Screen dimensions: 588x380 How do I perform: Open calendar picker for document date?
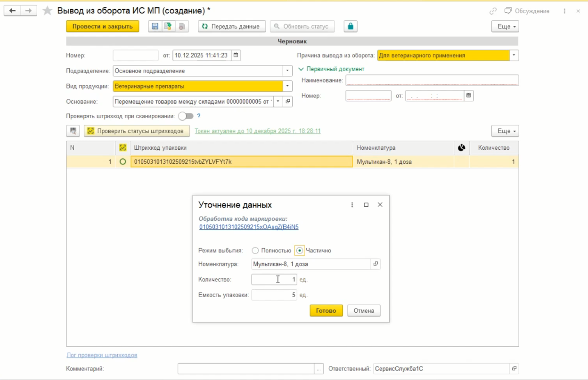point(236,55)
